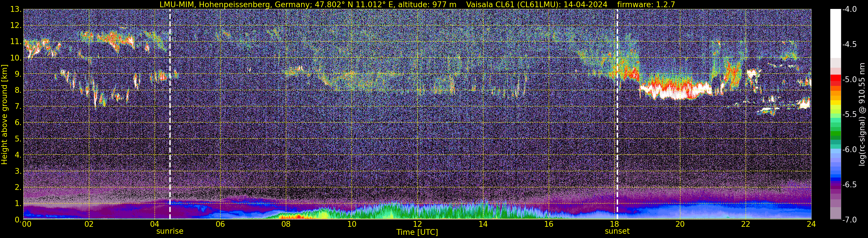Click the colorbar value -5.0
Image resolution: width=868 pixels, height=238 pixels.
[850, 80]
